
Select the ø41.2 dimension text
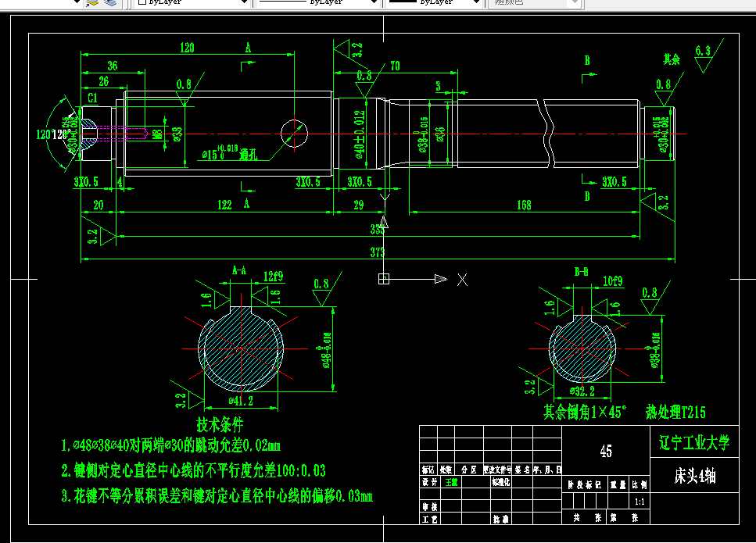[x=241, y=400]
